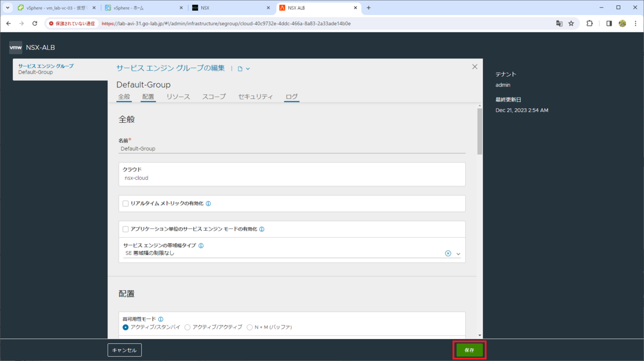
Task: Click the 名前 field containing Default-Group
Action: 292,149
